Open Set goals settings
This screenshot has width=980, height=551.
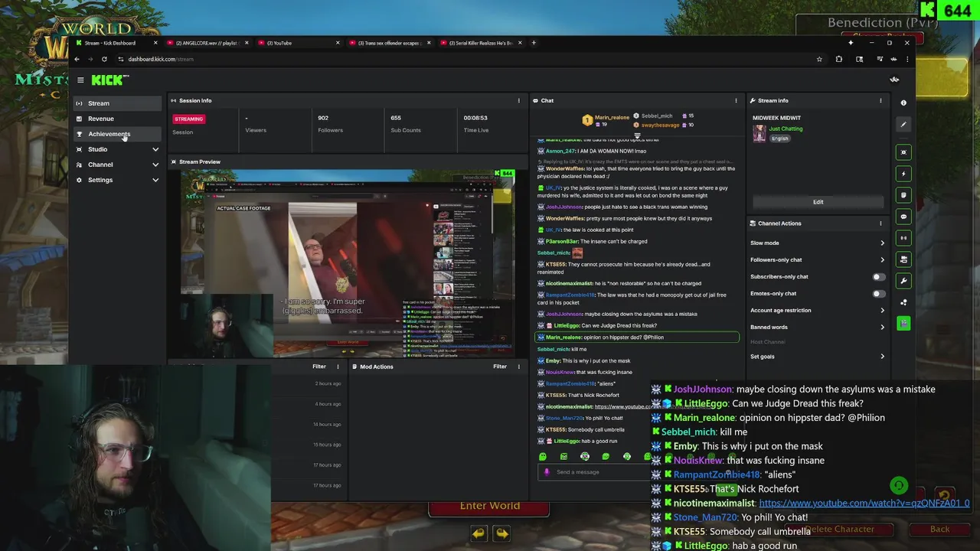pyautogui.click(x=818, y=357)
